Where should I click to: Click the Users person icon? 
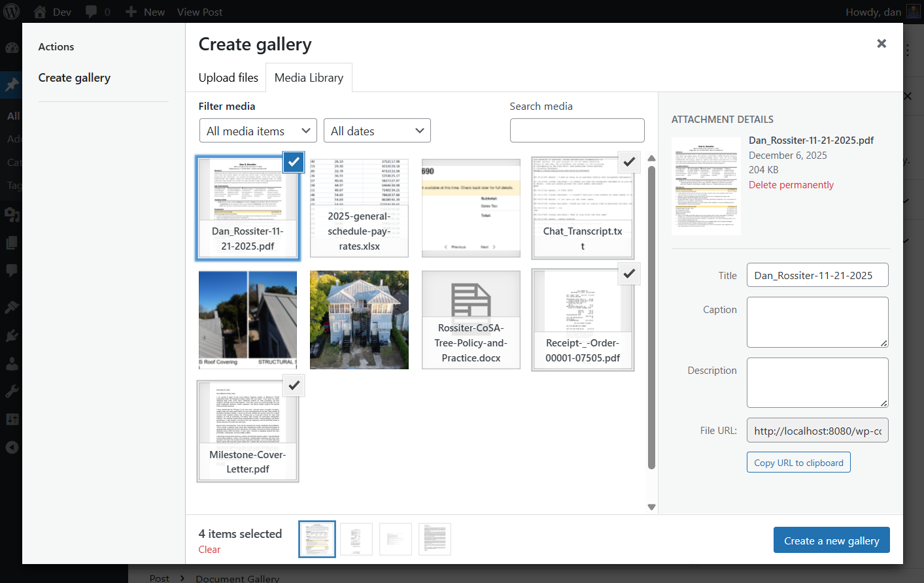point(10,363)
